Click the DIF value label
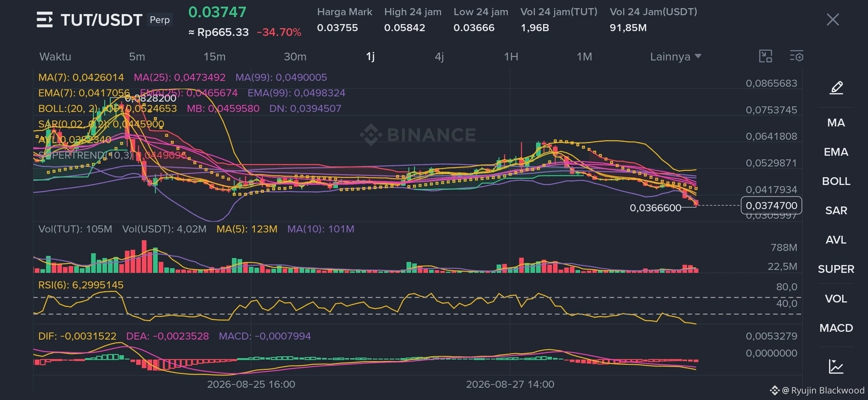The image size is (868, 400). click(x=77, y=336)
